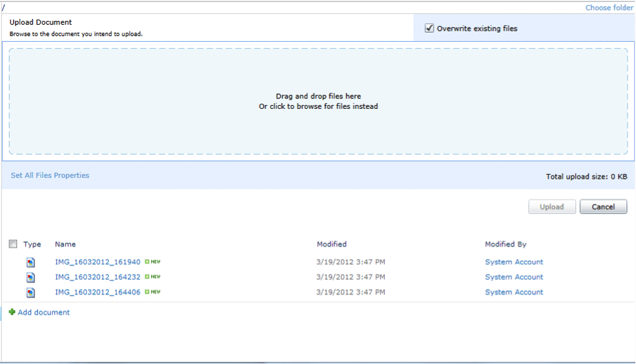Open the Choose folder link

[609, 8]
